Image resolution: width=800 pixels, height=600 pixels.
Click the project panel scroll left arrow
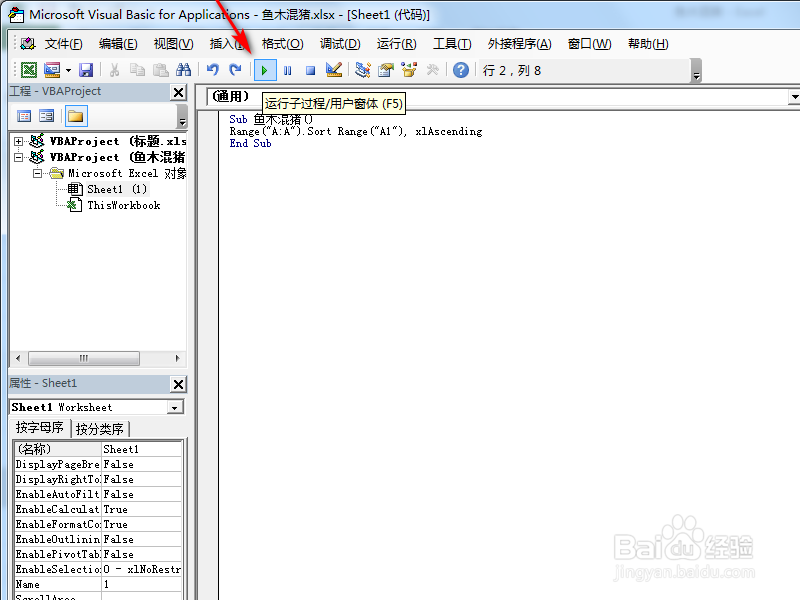tap(18, 358)
